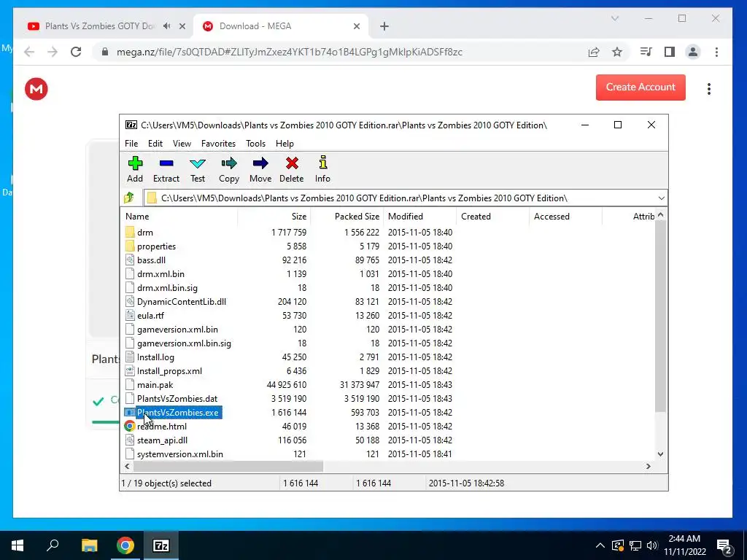
Task: Click the scroll down arrow in file list
Action: (660, 454)
